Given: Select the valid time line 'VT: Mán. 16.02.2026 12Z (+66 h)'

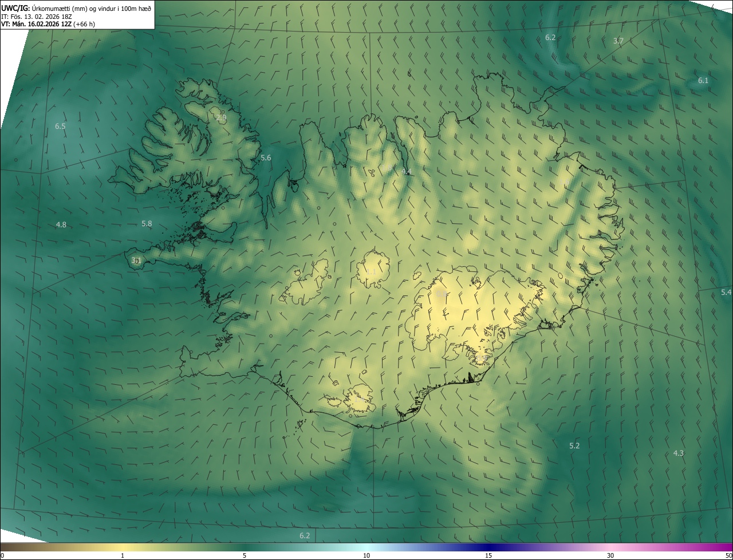Looking at the screenshot, I should coord(48,24).
